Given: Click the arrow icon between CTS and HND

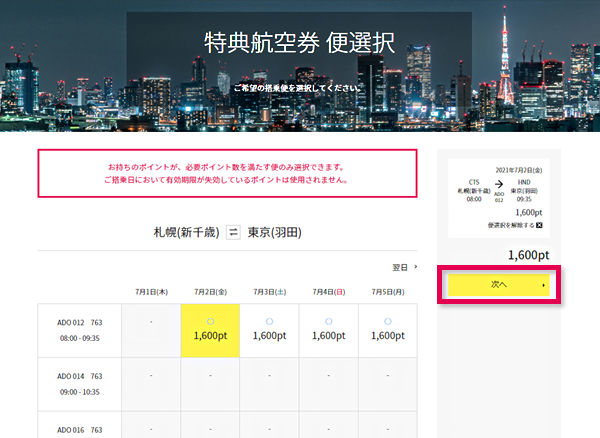Looking at the screenshot, I should coord(499,184).
